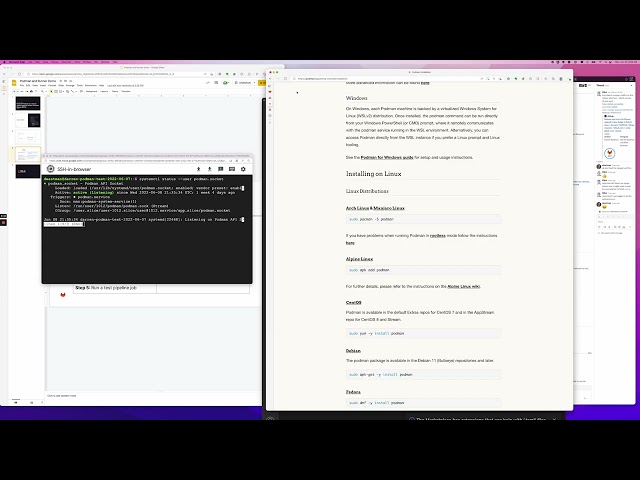Open the Alpine Linux heading link
640x480 pixels.
click(359, 259)
